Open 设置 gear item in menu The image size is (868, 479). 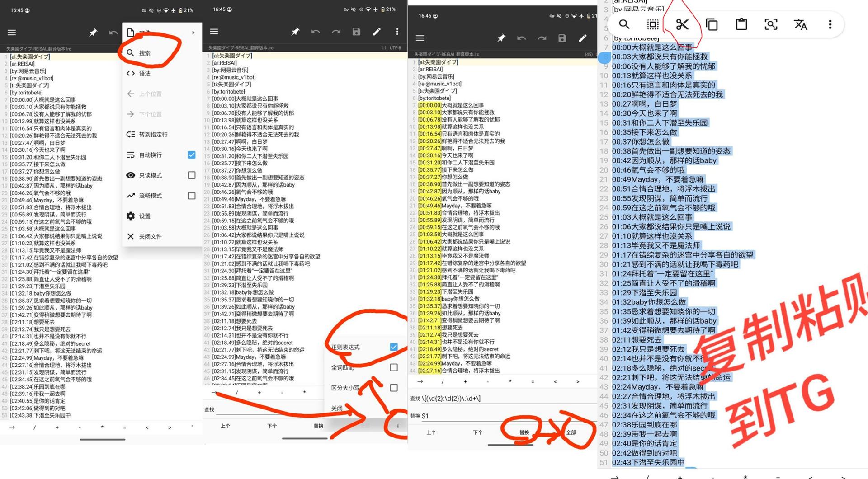click(x=145, y=216)
